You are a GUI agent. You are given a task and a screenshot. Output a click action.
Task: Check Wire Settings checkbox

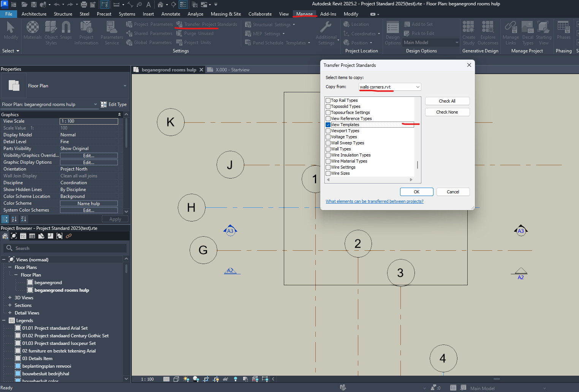coord(328,167)
